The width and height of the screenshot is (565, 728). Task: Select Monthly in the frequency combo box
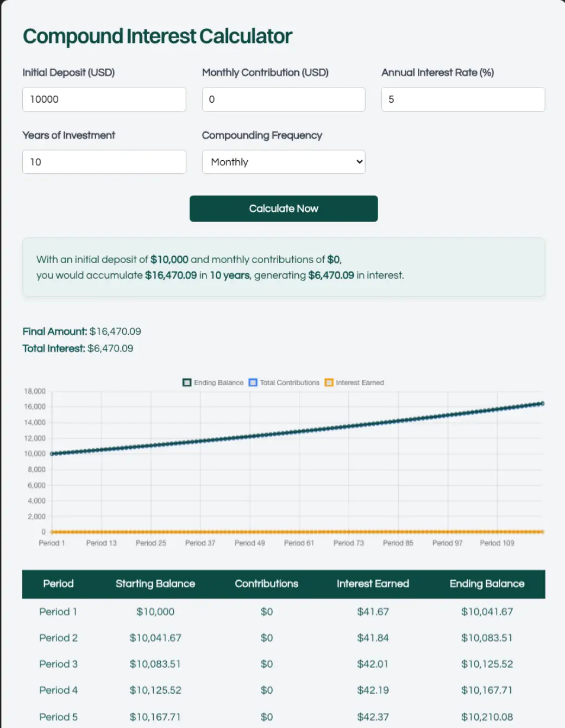[x=283, y=162]
